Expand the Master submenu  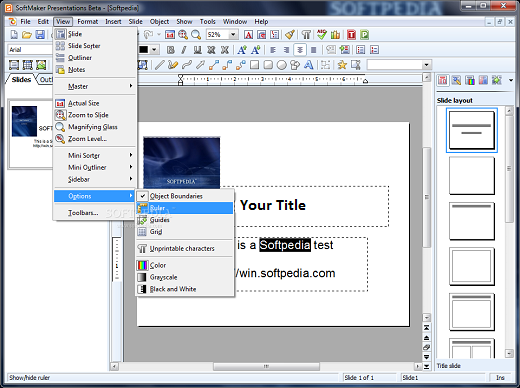click(x=95, y=86)
